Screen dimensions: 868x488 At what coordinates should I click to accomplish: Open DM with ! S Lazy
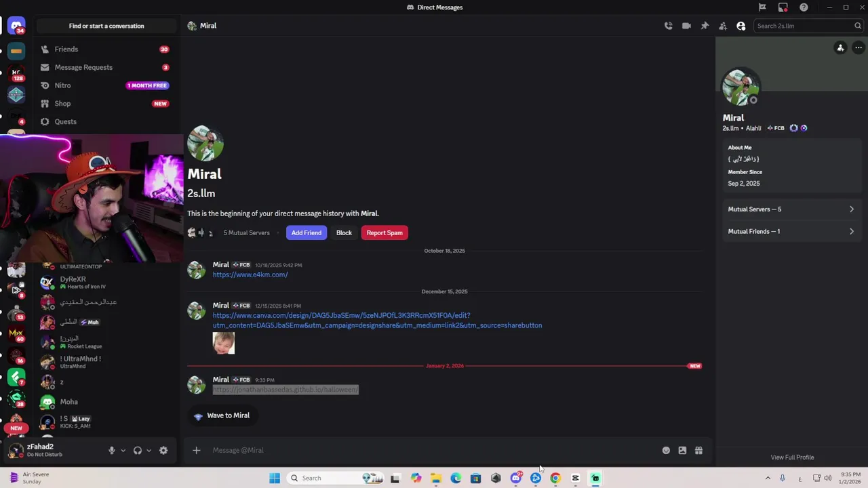click(106, 422)
